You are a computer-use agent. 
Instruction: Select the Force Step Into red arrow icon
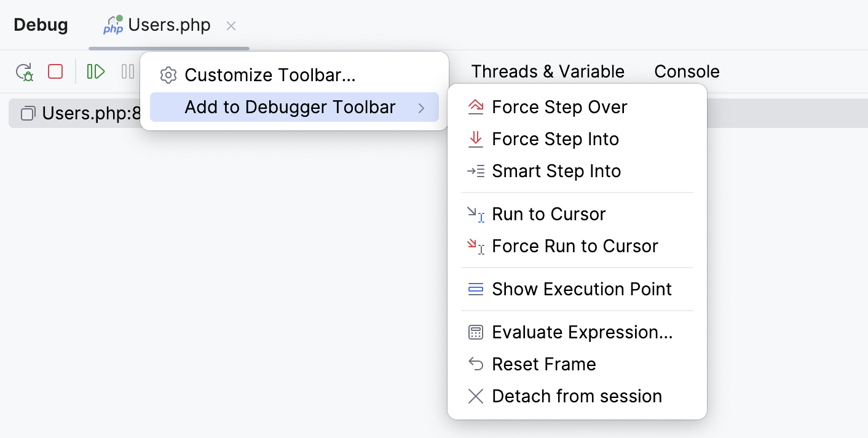point(476,139)
